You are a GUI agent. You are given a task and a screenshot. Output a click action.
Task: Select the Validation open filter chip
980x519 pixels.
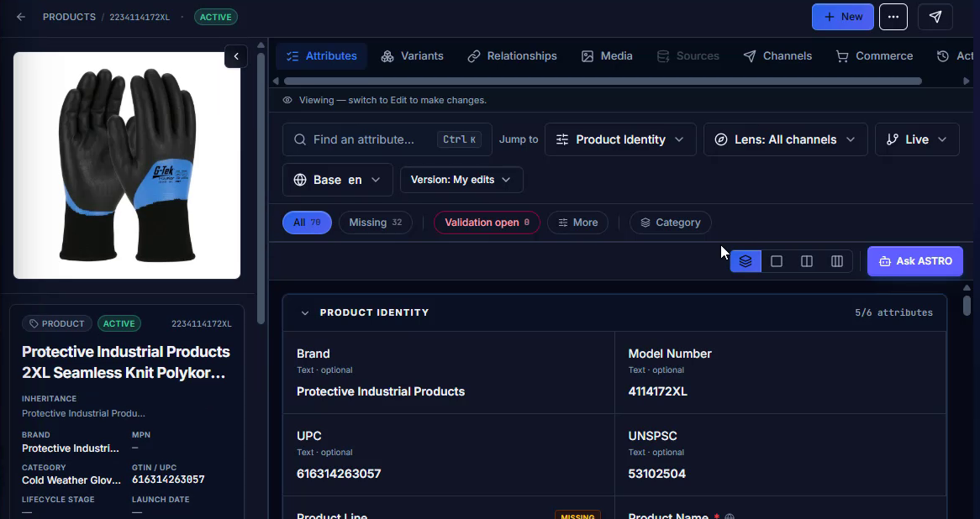point(487,223)
